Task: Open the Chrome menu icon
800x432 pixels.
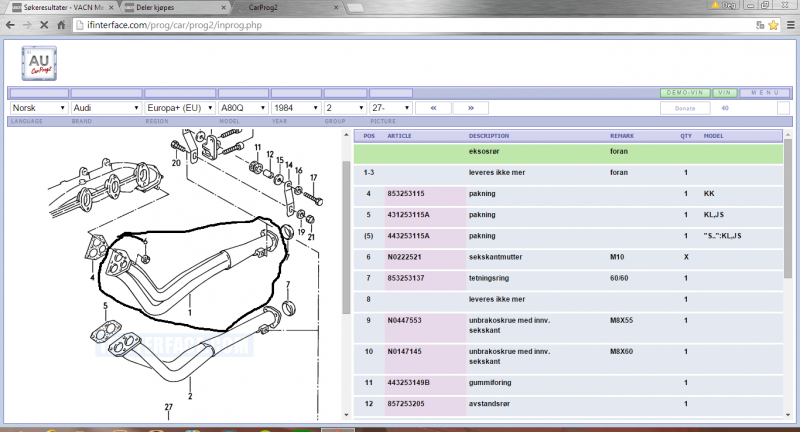Action: point(789,23)
